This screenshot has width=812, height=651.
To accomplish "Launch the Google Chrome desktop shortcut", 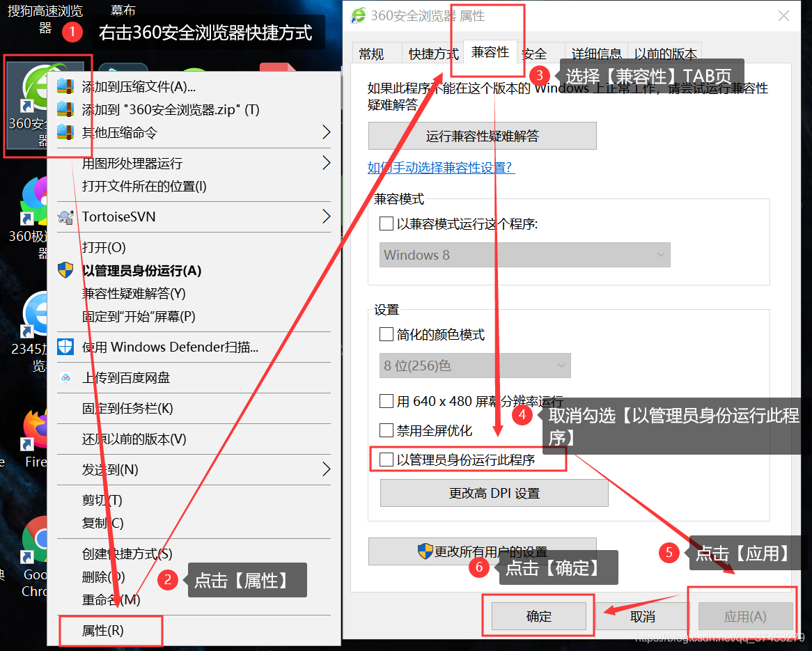I will tap(34, 557).
